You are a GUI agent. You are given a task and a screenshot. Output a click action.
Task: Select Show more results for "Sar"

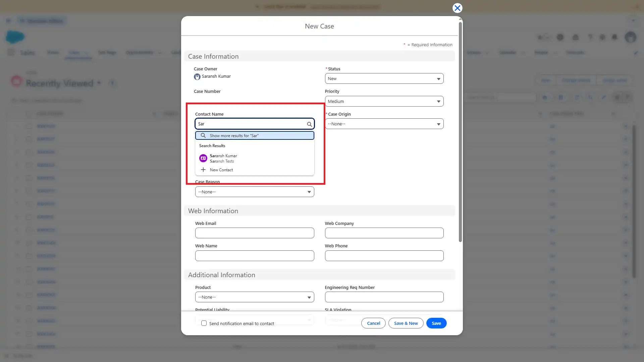tap(255, 135)
